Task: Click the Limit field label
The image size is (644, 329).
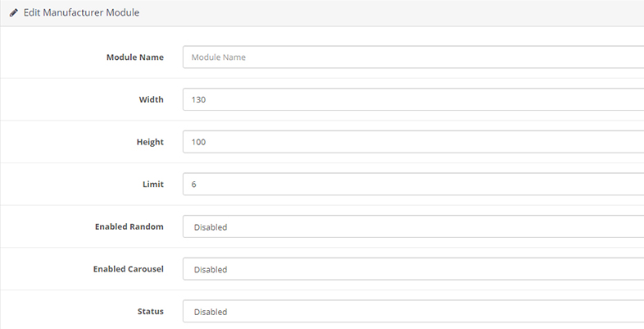Action: click(x=152, y=185)
